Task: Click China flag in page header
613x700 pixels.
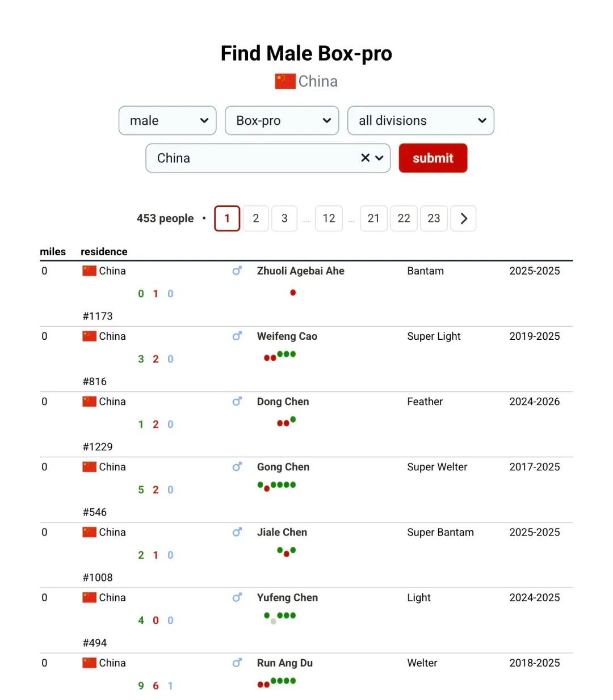Action: tap(285, 81)
